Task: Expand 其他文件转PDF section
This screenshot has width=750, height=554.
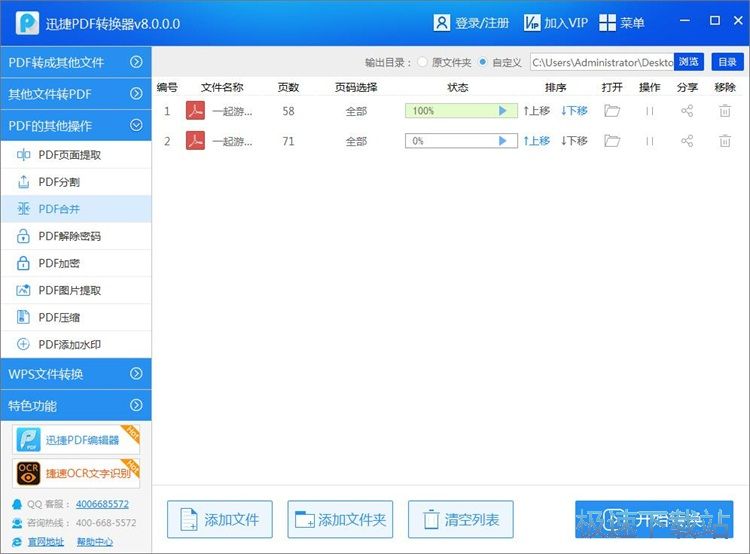Action: pyautogui.click(x=76, y=94)
